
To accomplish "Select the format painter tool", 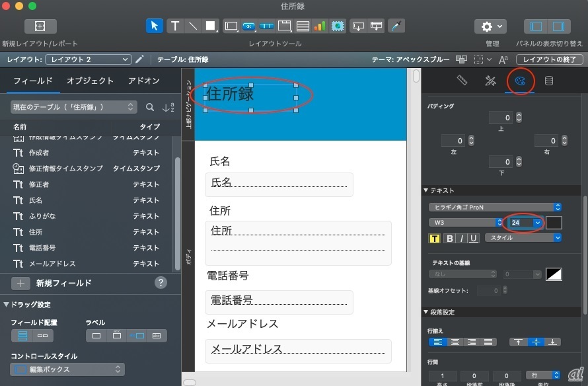I will (x=396, y=26).
